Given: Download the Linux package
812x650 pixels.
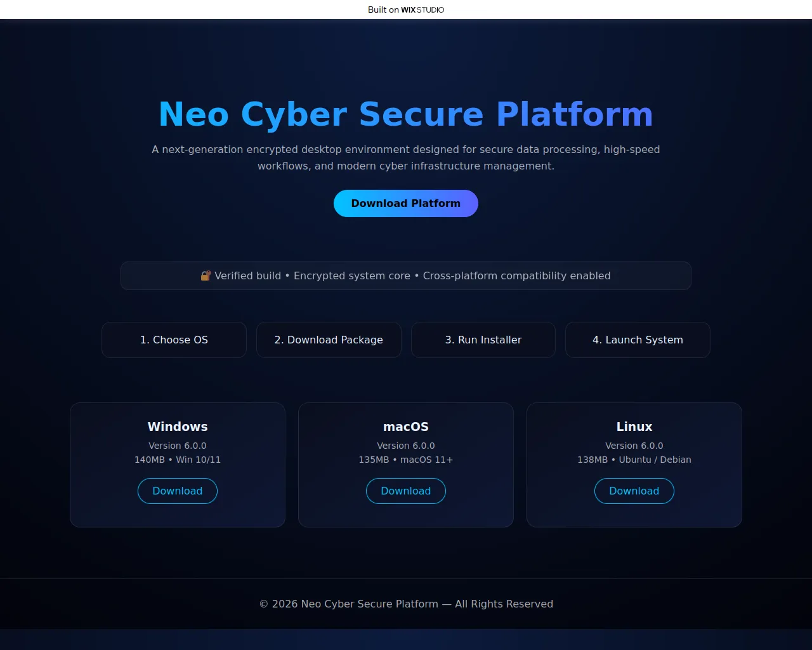Looking at the screenshot, I should pos(634,491).
